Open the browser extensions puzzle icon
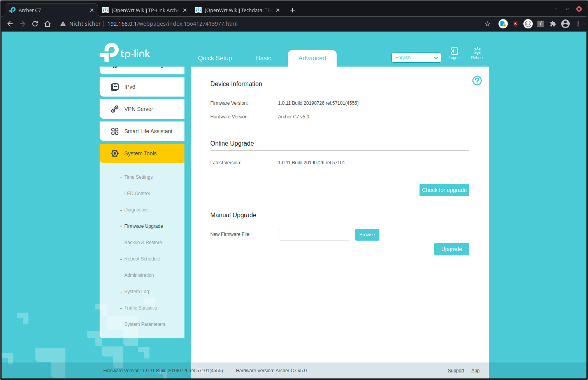 [553, 24]
